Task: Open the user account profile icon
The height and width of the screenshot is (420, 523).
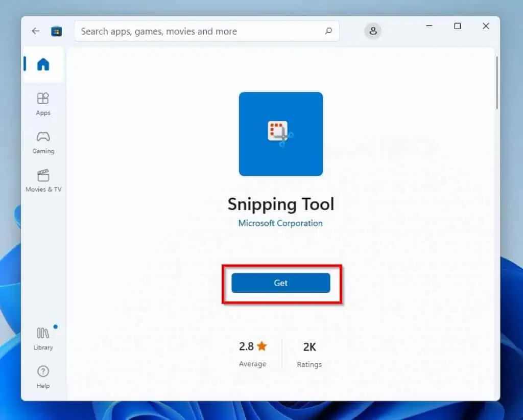Action: point(373,31)
